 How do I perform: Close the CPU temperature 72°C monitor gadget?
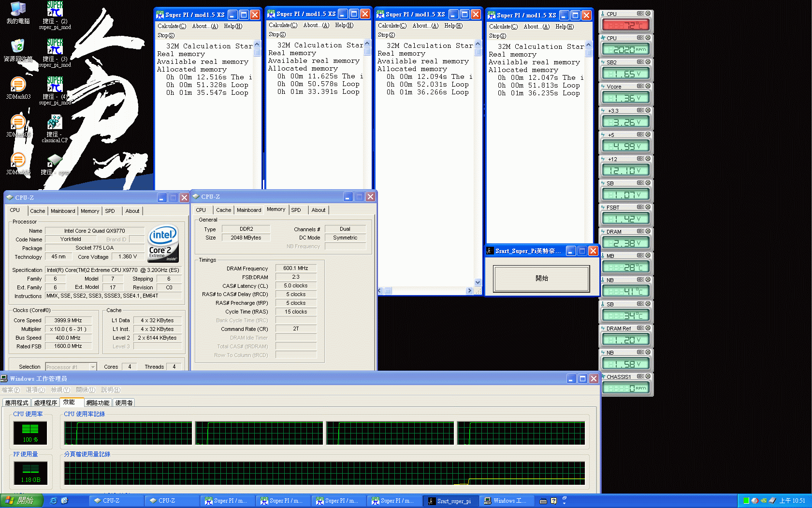pyautogui.click(x=648, y=14)
